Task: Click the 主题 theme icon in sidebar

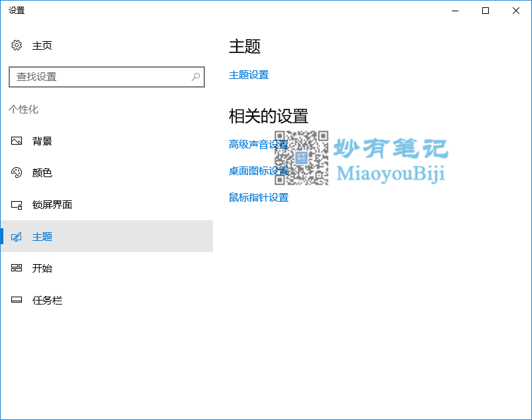Action: click(17, 236)
